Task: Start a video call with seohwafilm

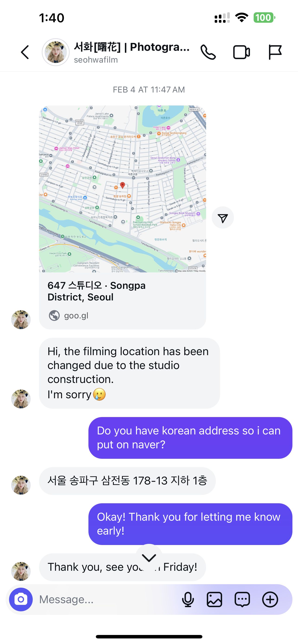Action: pyautogui.click(x=241, y=52)
